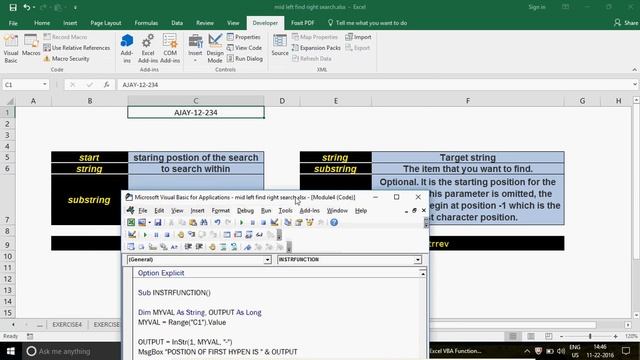The width and height of the screenshot is (640, 360).
Task: Open the Immediate Window
Action: click(238, 235)
